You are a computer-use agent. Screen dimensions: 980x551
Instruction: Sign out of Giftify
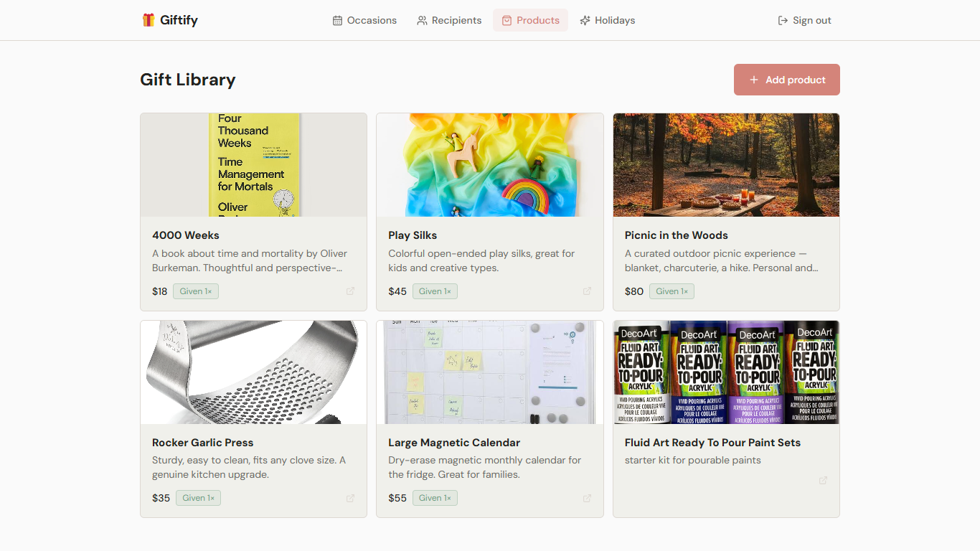pyautogui.click(x=805, y=20)
